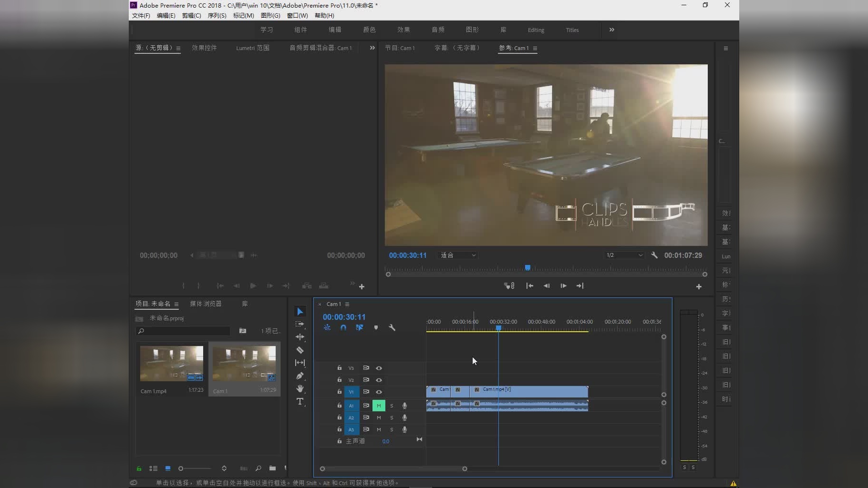Open Cam 1 timeline panel menu
The height and width of the screenshot is (488, 868).
(347, 304)
